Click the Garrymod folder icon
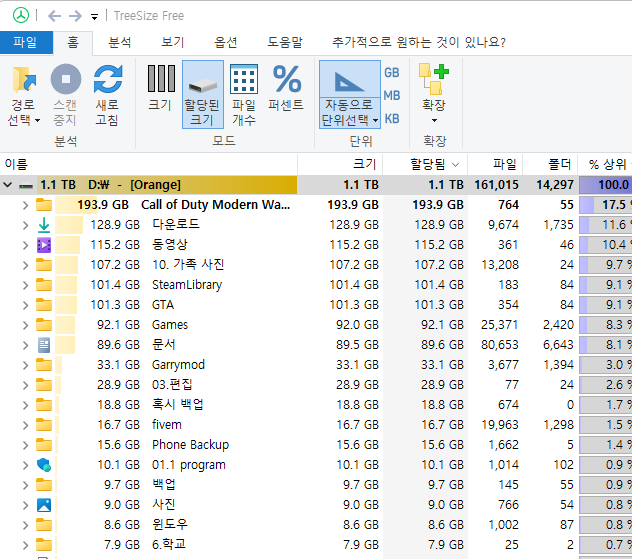The width and height of the screenshot is (632, 559). 44,365
